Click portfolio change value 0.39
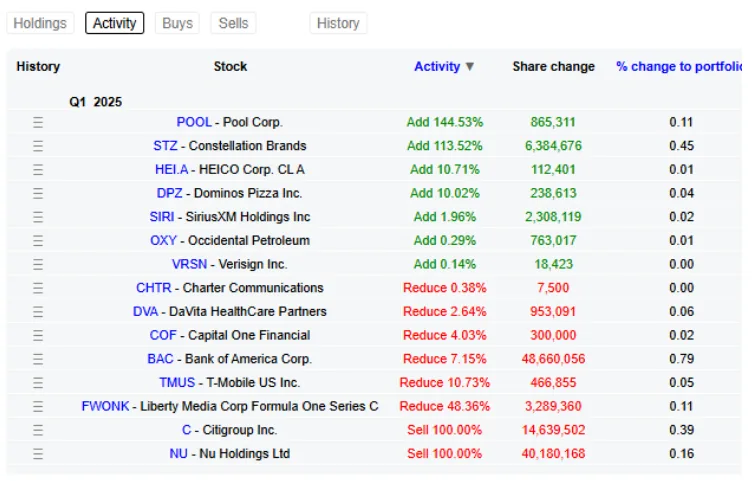 [682, 430]
